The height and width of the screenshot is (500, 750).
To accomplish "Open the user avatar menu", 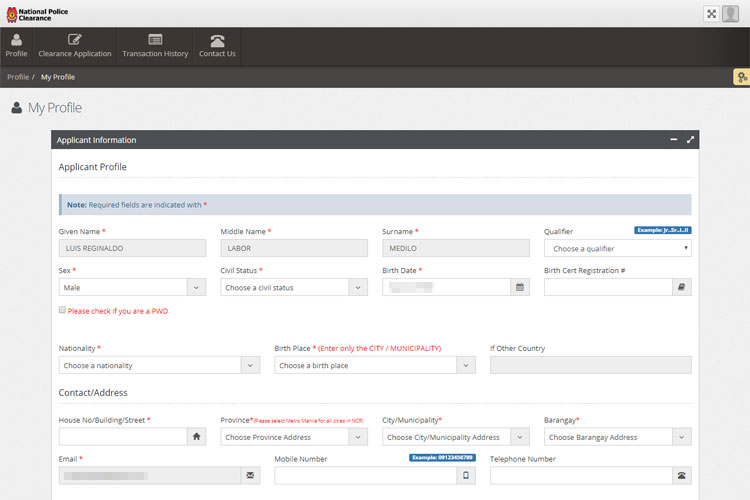I will click(730, 14).
